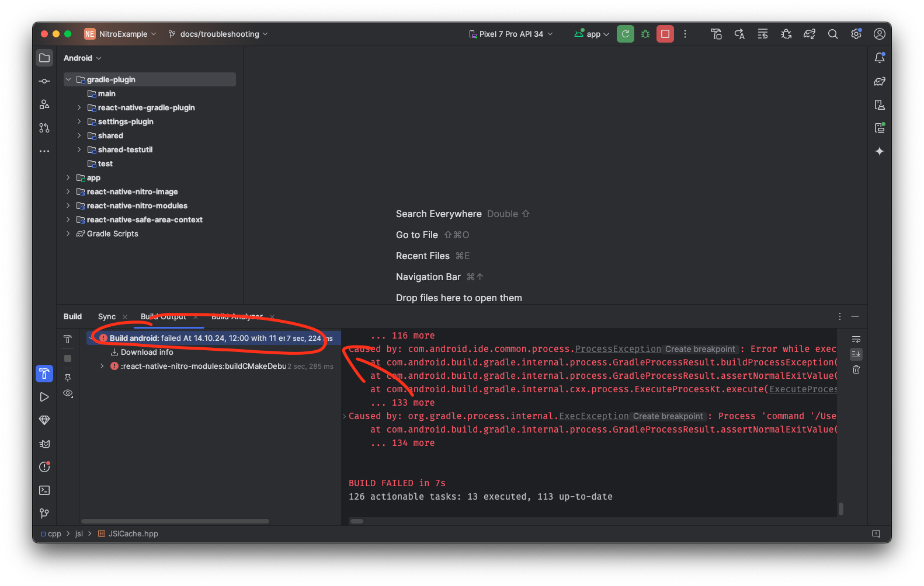Open Terminal tool window icon
The width and height of the screenshot is (924, 586).
pos(44,490)
